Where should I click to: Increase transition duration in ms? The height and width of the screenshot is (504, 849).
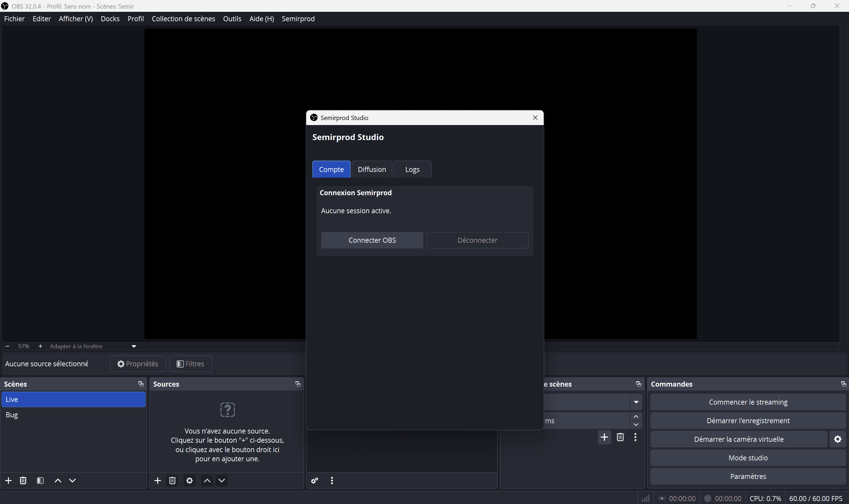point(636,416)
